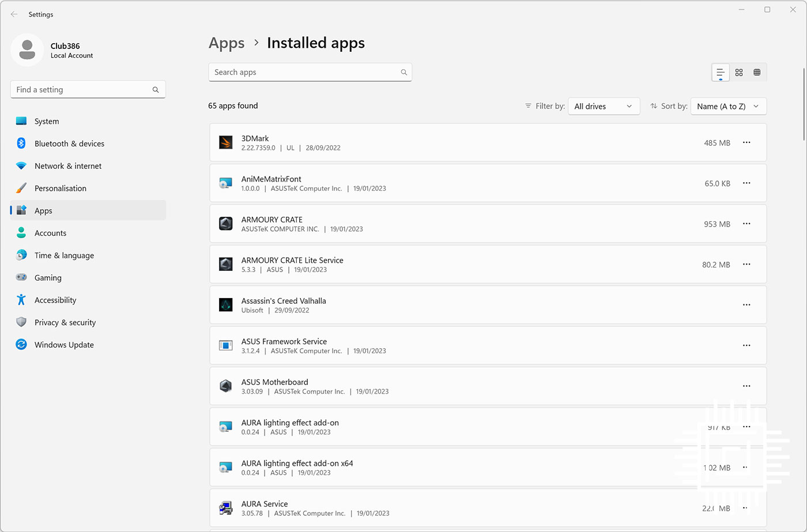The image size is (807, 532).
Task: Open Privacy & security settings
Action: coord(88,322)
